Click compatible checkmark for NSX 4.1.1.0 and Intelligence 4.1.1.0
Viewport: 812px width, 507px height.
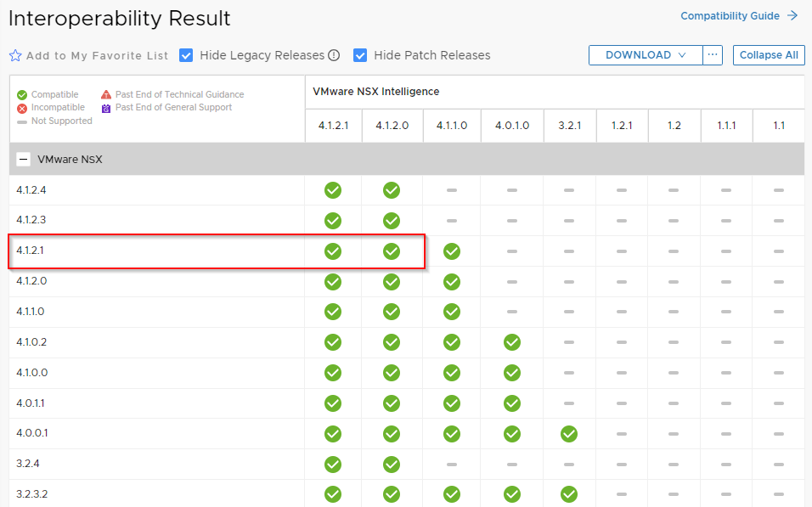452,312
